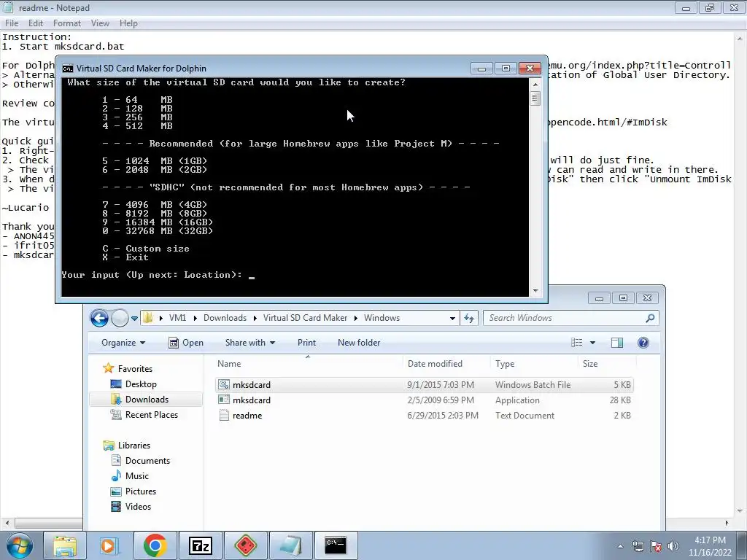Open Google Chrome from the taskbar
This screenshot has height=560, width=747.
pyautogui.click(x=155, y=545)
